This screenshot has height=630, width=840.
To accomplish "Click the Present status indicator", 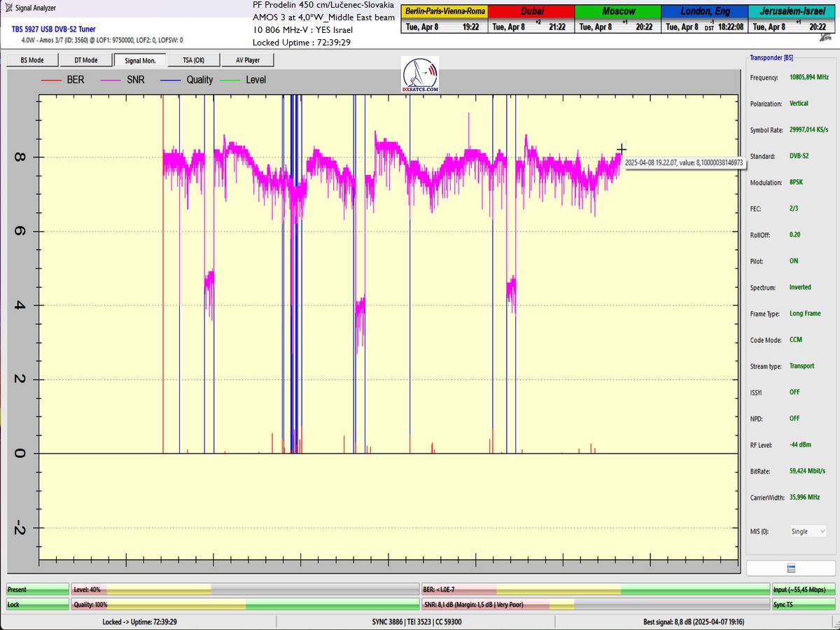I will [x=38, y=590].
